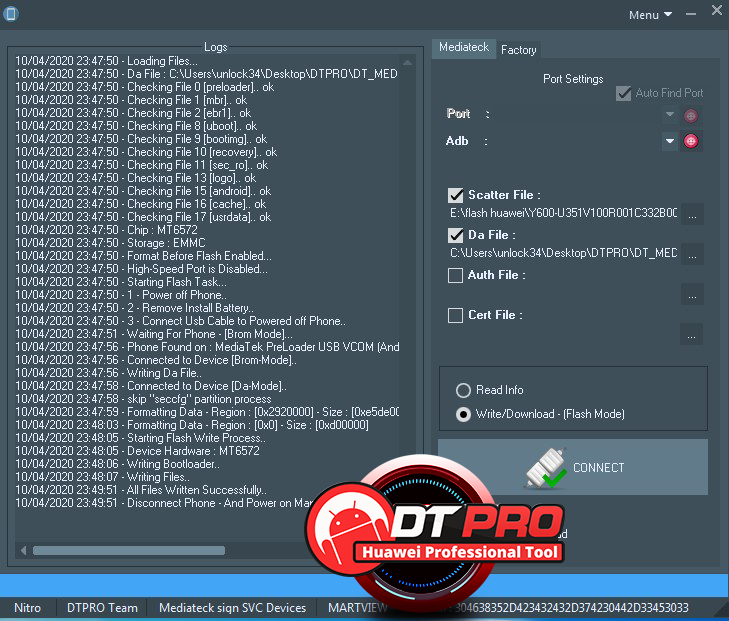Image resolution: width=729 pixels, height=621 pixels.
Task: Click 'Writing Bootloader..' log line
Action: click(x=118, y=464)
